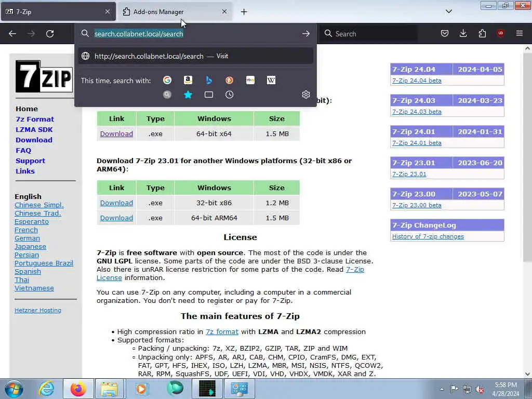Viewport: 532px width, 399px height.
Task: Open the uBlock Origin extension icon
Action: click(501, 33)
